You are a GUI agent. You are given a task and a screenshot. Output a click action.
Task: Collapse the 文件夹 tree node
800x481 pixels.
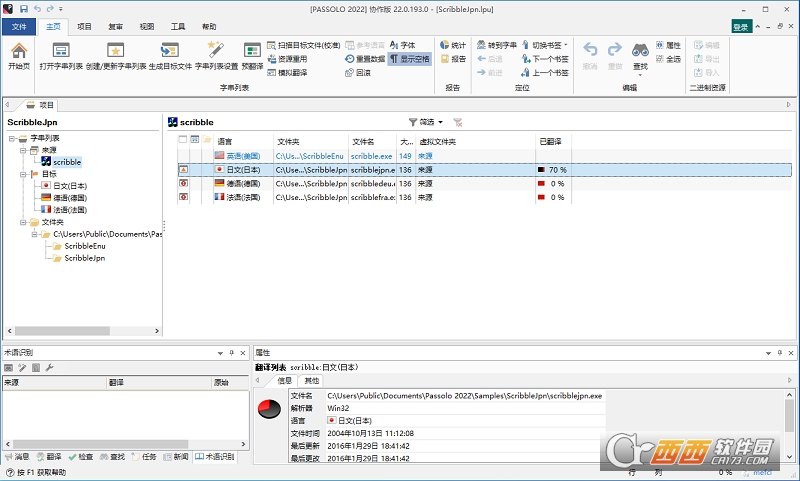(x=22, y=222)
